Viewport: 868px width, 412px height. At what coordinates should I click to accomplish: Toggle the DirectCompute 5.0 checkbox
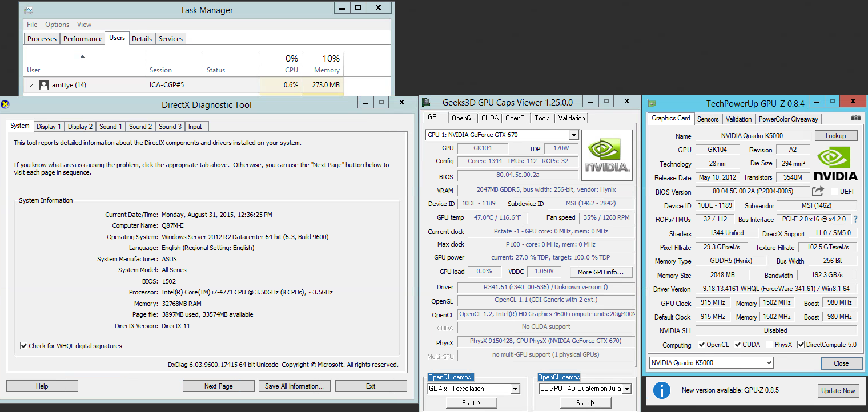pyautogui.click(x=801, y=345)
